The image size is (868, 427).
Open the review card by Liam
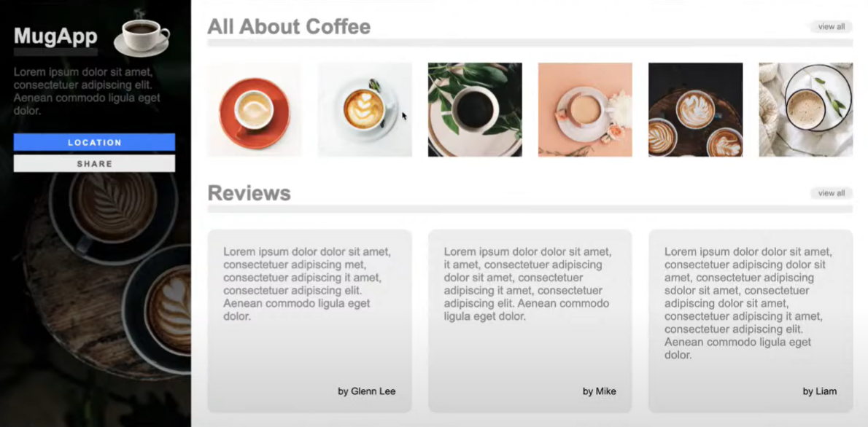751,321
